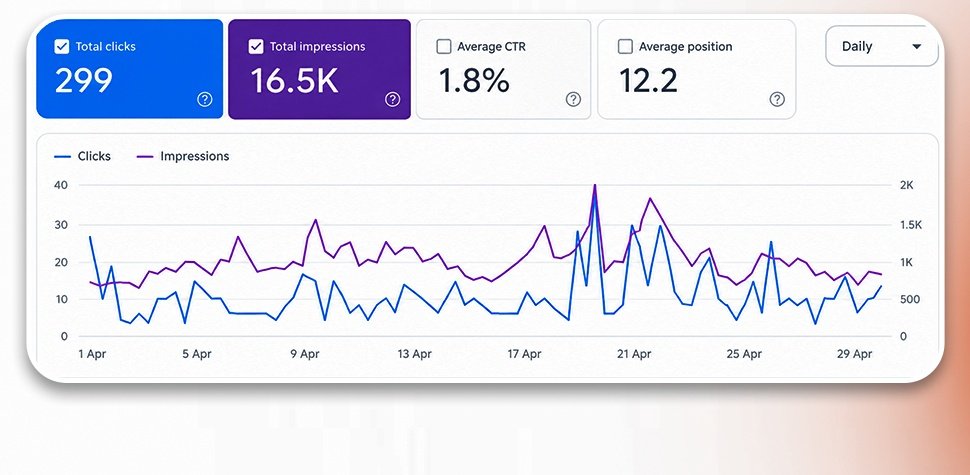Viewport: 970px width, 475px height.
Task: Select the 1.8% average CTR value
Action: point(474,80)
